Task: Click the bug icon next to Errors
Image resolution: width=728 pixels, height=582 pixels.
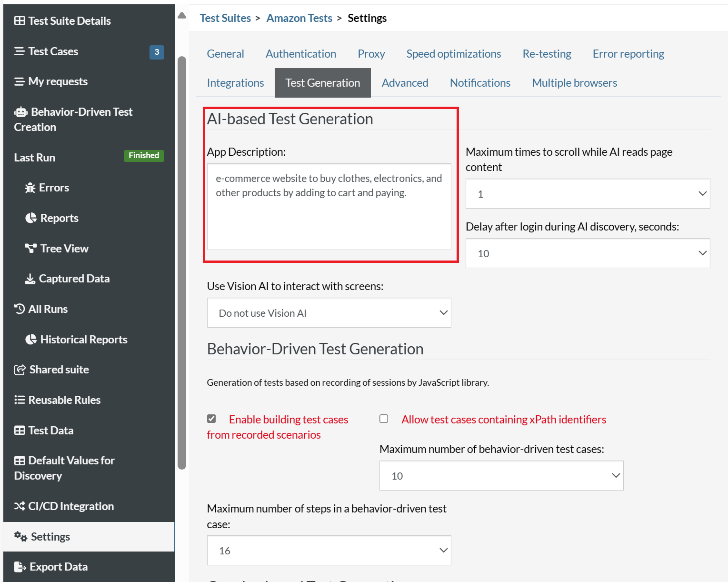Action: tap(30, 188)
